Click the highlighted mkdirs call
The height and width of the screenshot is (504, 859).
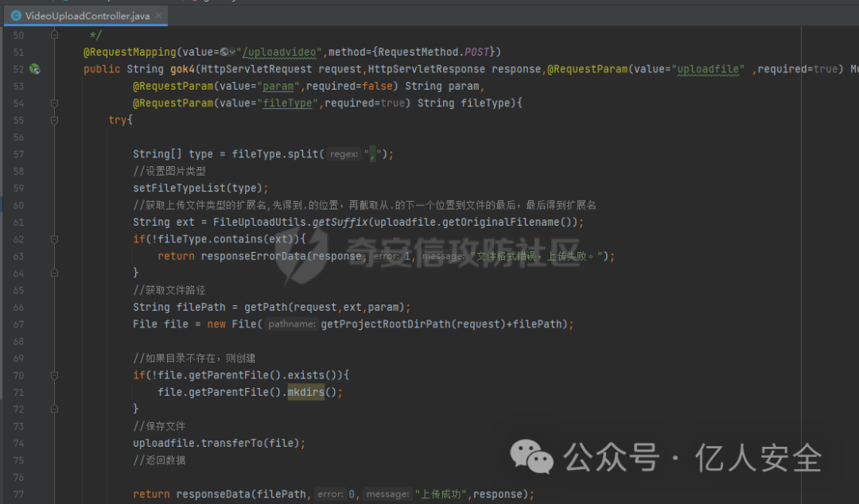(x=305, y=392)
